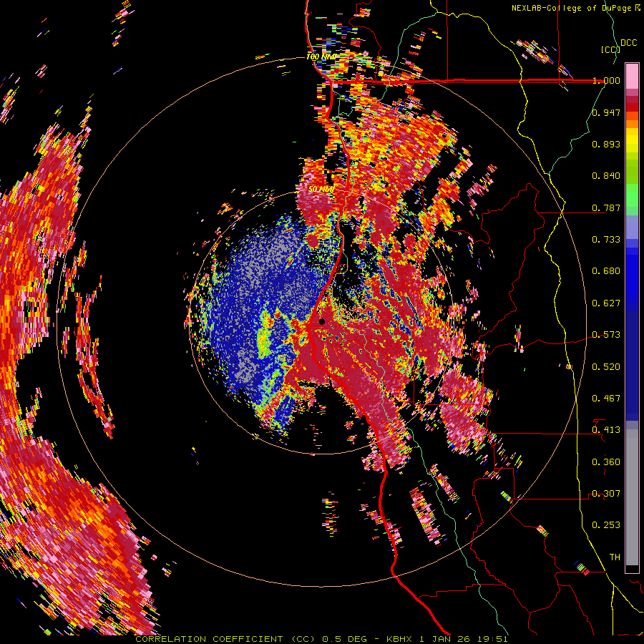644x644 pixels.
Task: Select the 0.893 scale value
Action: tap(606, 144)
